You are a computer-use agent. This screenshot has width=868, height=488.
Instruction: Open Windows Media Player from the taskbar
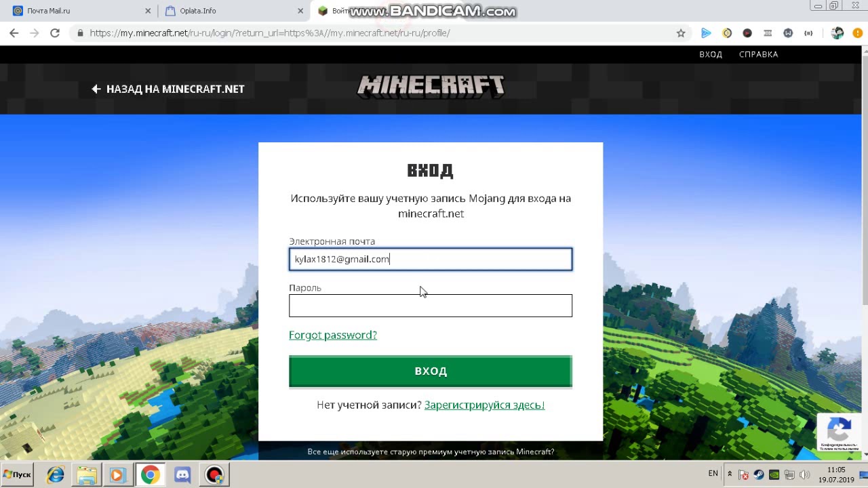click(x=117, y=474)
